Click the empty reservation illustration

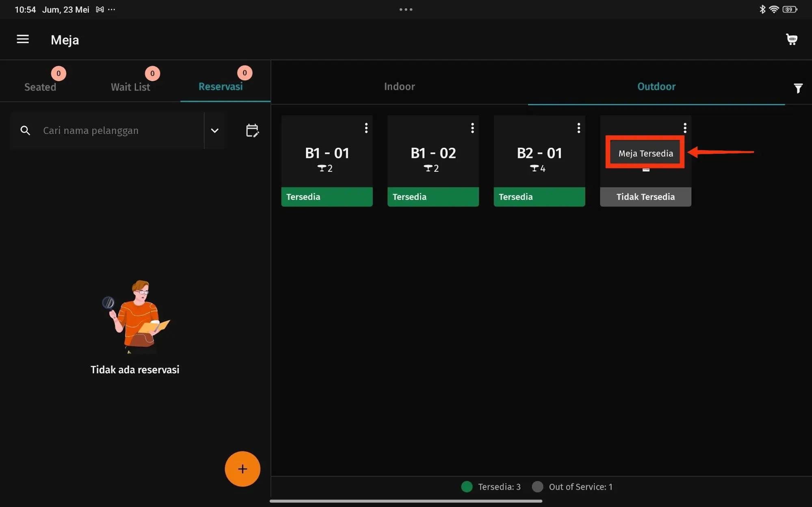[136, 316]
